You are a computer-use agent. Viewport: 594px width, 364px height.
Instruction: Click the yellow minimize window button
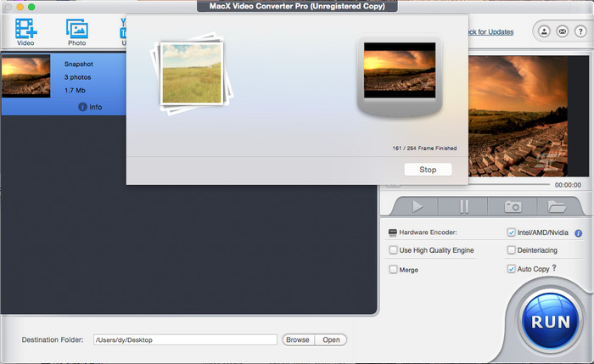pos(20,7)
